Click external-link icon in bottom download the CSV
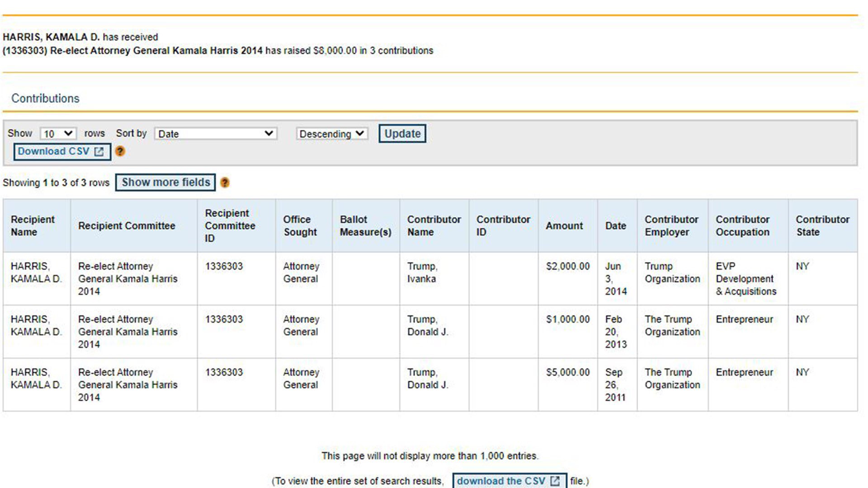 point(555,481)
